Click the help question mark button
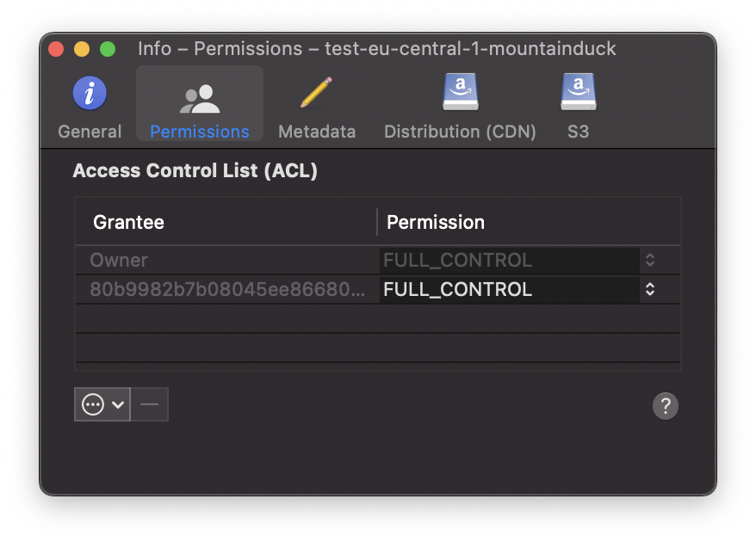The image size is (756, 542). click(666, 406)
